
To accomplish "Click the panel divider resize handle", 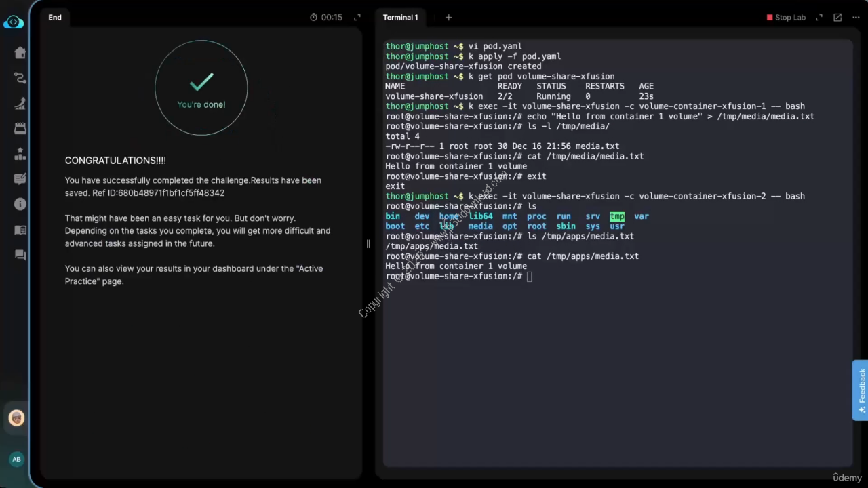I will click(368, 244).
